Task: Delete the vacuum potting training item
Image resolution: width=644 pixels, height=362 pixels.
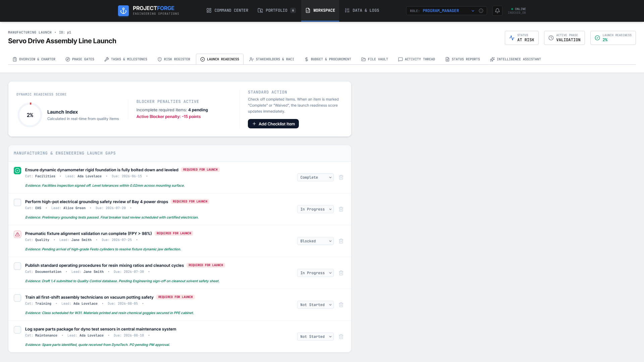Action: click(341, 305)
